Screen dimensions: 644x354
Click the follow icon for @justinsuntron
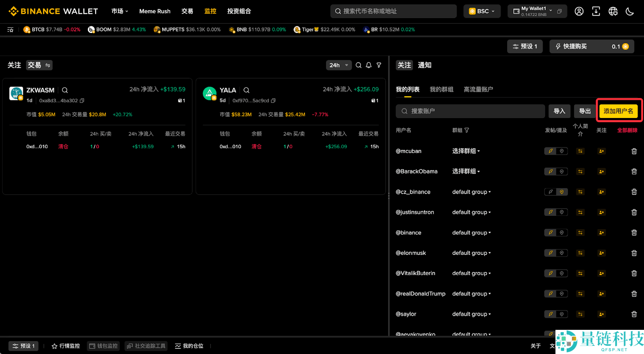pyautogui.click(x=601, y=212)
